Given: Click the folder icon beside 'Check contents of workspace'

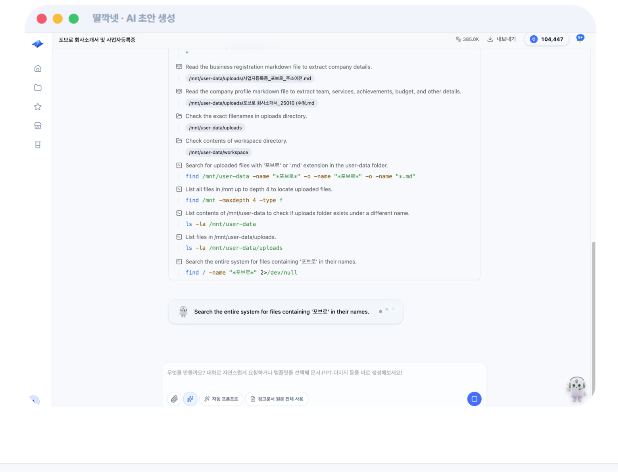Looking at the screenshot, I should (179, 141).
